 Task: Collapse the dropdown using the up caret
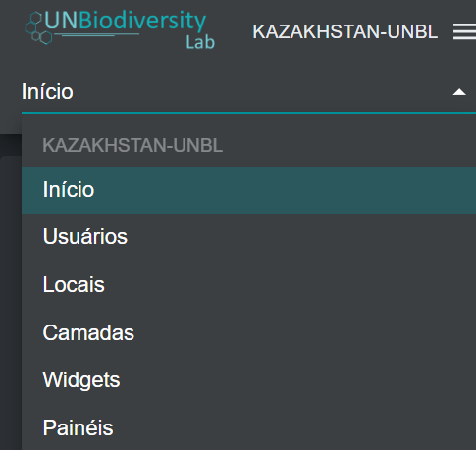tap(459, 92)
